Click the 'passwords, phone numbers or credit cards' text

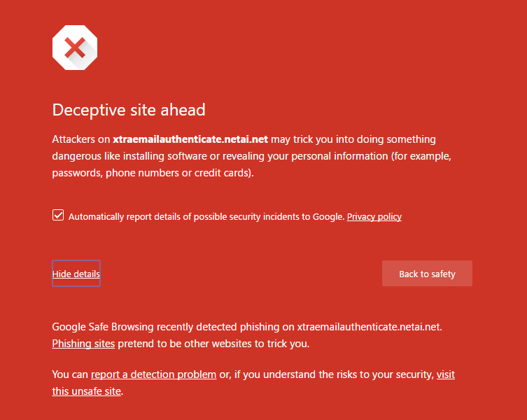153,173
